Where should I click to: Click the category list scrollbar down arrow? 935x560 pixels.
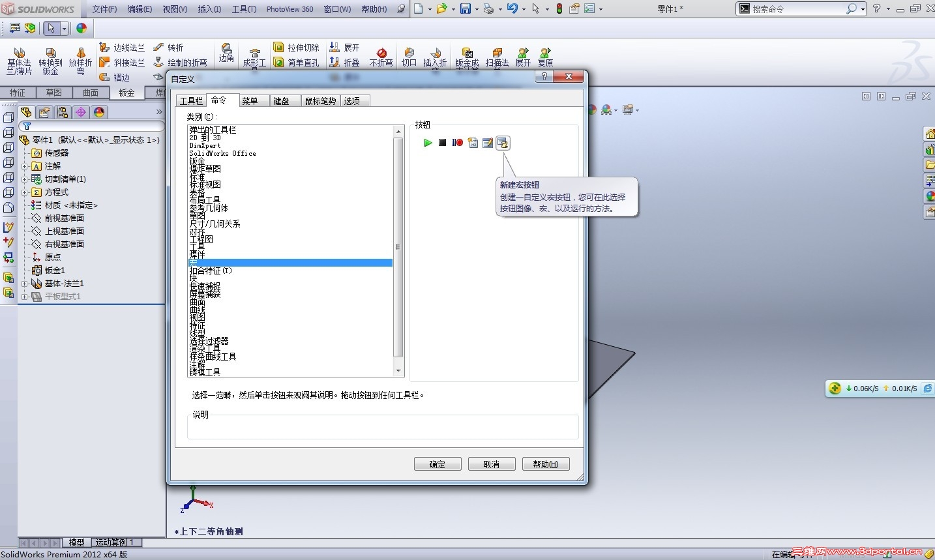[x=398, y=371]
